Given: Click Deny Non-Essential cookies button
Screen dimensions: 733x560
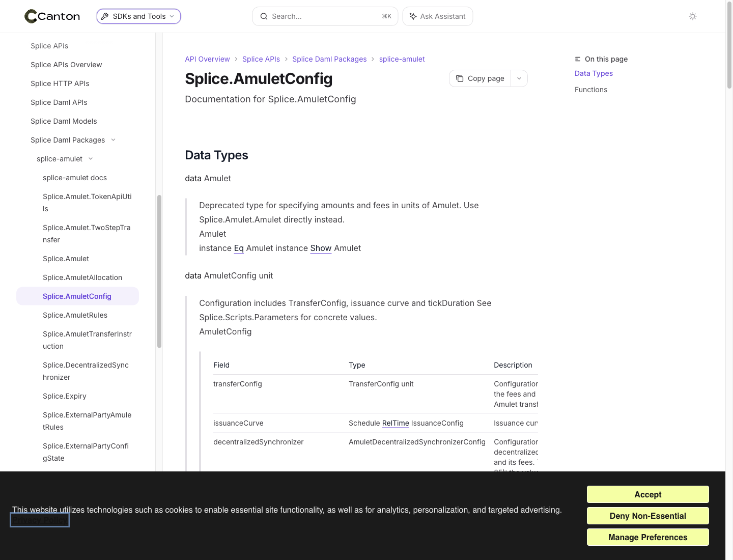Looking at the screenshot, I should pyautogui.click(x=647, y=516).
